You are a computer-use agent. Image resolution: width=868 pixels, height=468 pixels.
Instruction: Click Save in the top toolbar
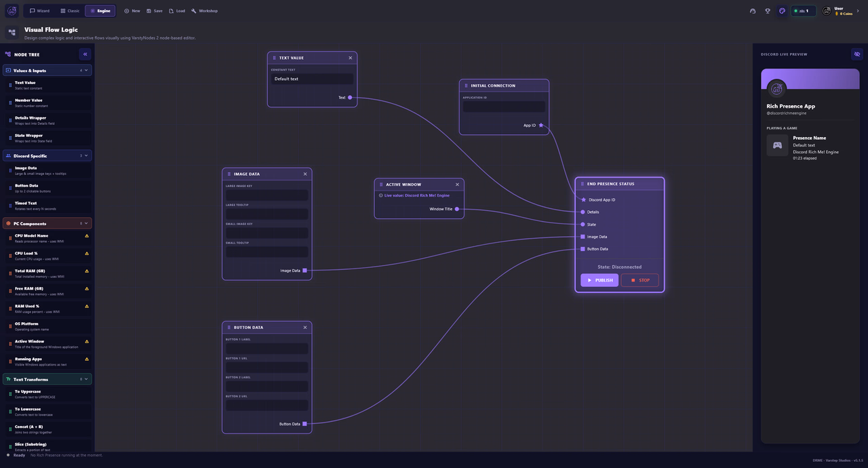pyautogui.click(x=155, y=11)
